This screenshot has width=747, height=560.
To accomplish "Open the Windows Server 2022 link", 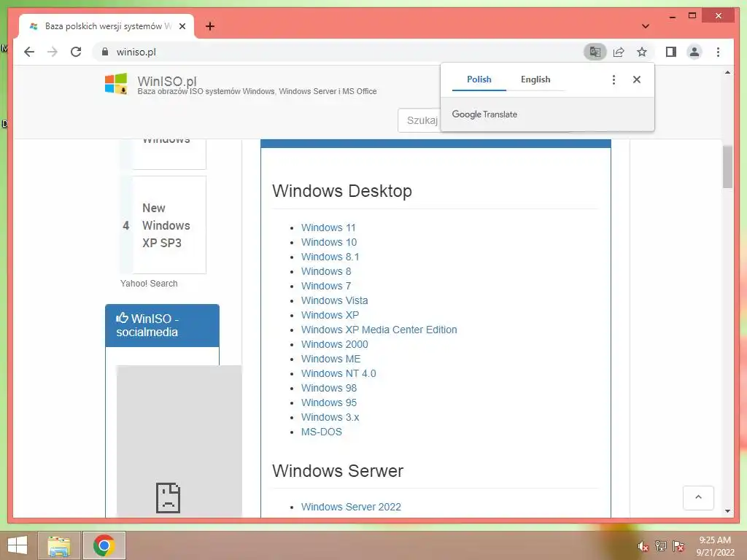I will click(x=351, y=507).
